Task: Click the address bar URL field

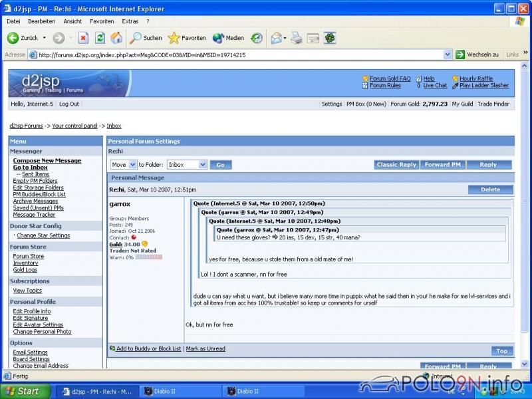Action: click(239, 55)
